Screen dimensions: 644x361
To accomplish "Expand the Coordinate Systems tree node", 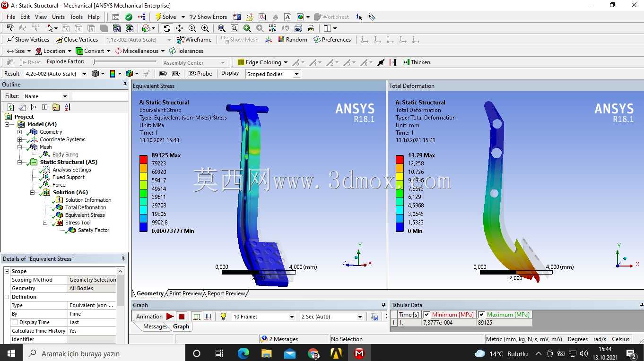I will (19, 139).
